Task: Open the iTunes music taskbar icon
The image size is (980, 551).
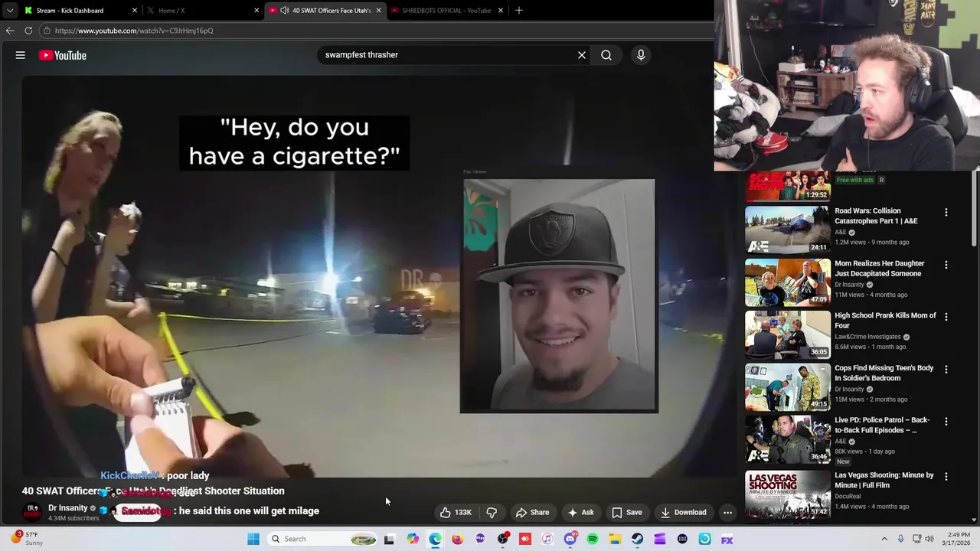Action: (x=547, y=539)
